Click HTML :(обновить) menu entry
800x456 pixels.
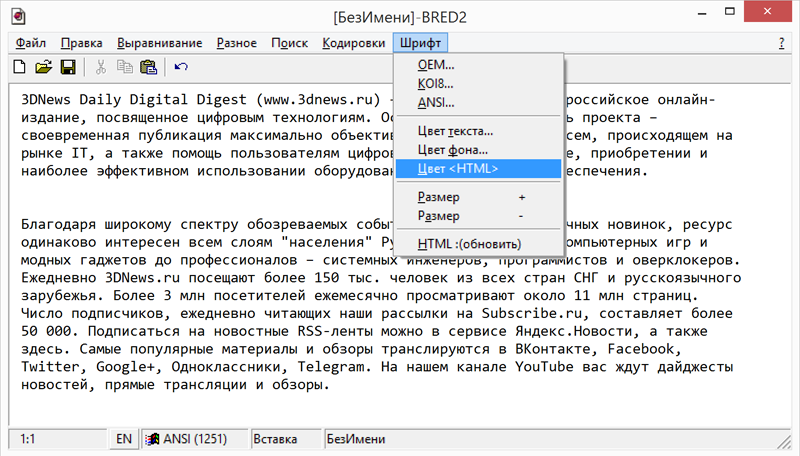click(x=479, y=244)
